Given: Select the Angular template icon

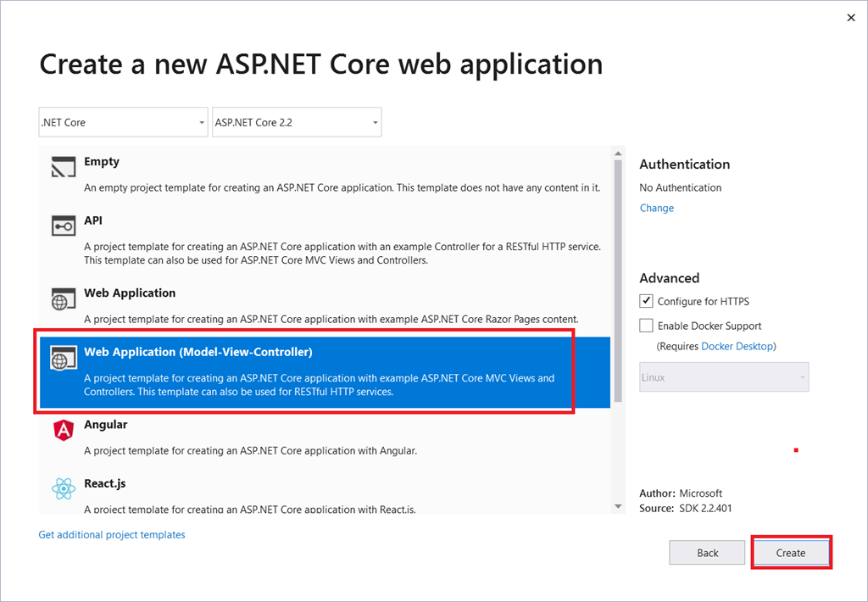Looking at the screenshot, I should [63, 431].
